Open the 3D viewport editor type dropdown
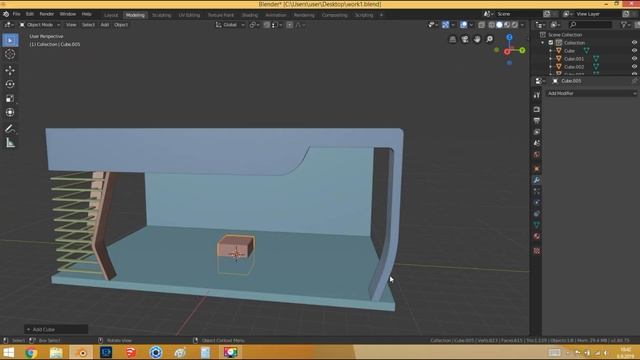The image size is (640, 360). point(9,25)
